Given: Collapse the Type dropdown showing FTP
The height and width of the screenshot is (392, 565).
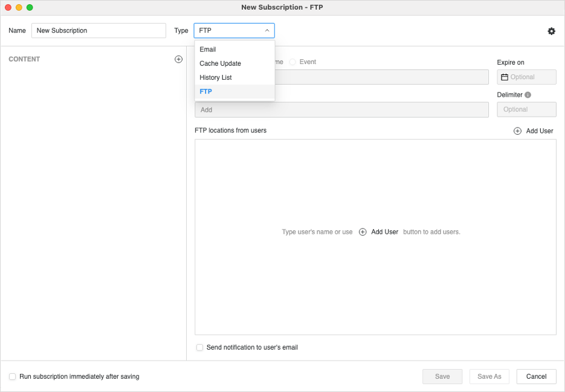Looking at the screenshot, I should click(234, 31).
